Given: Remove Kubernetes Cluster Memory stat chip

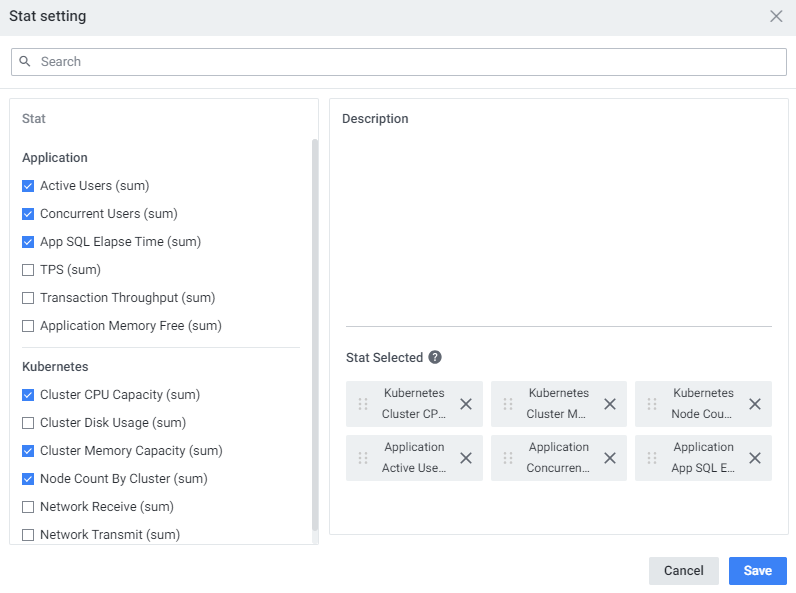Looking at the screenshot, I should coord(610,404).
